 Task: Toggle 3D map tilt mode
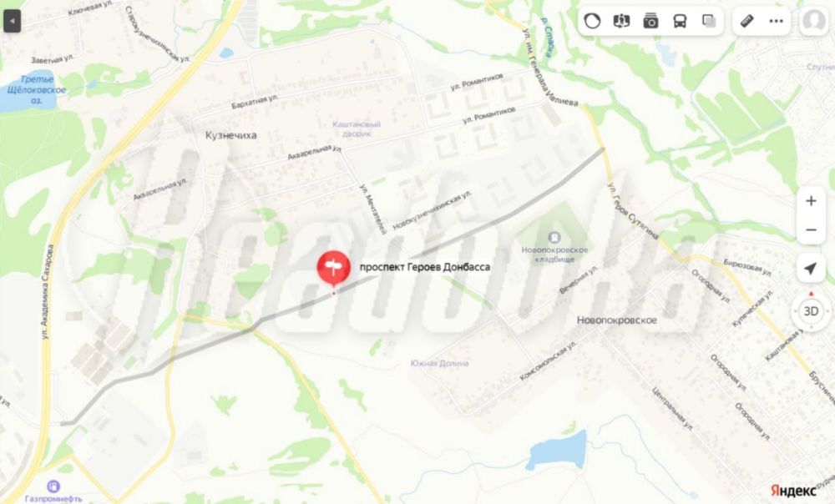(811, 311)
